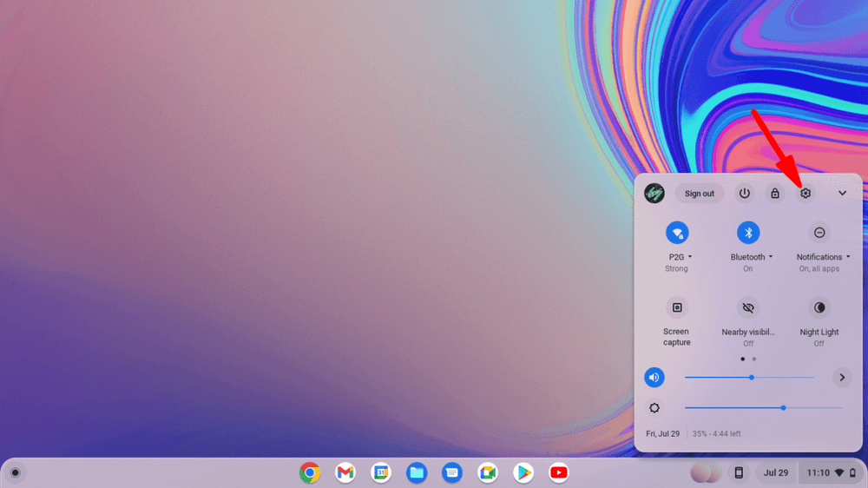Launch YouTube from the shelf
Screen dimensions: 868x488
point(559,472)
